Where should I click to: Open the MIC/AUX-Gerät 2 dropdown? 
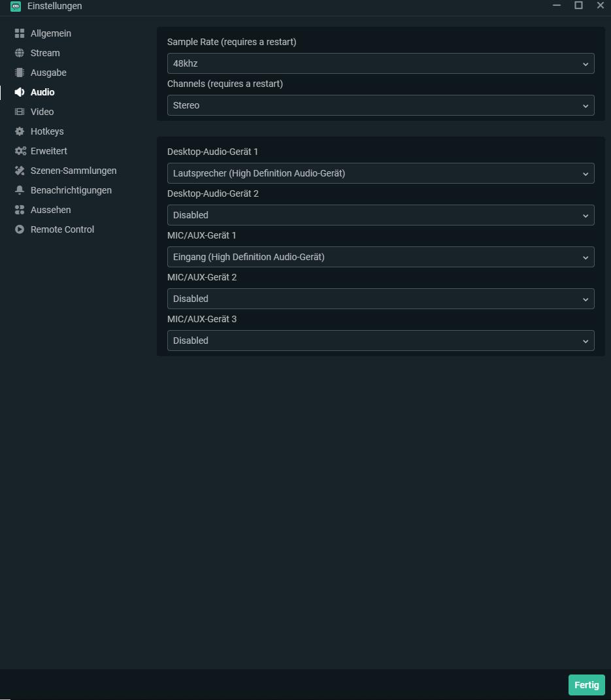[x=380, y=299]
